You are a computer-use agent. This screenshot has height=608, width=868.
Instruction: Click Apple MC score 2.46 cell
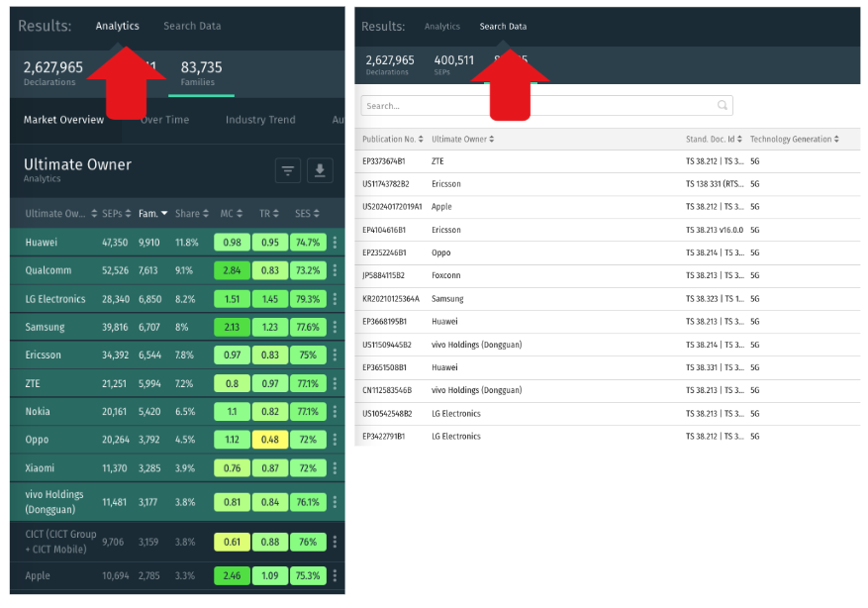(232, 576)
